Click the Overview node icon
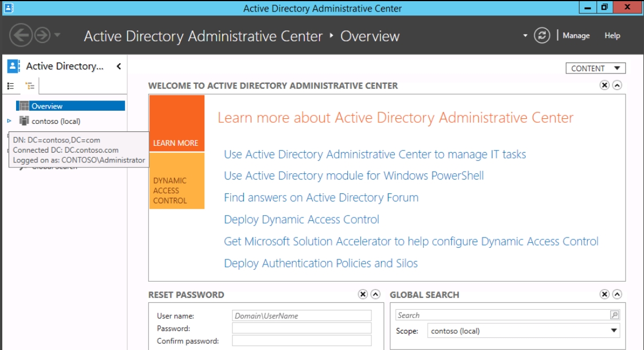Screen dimensions: 644x350 click(x=24, y=106)
